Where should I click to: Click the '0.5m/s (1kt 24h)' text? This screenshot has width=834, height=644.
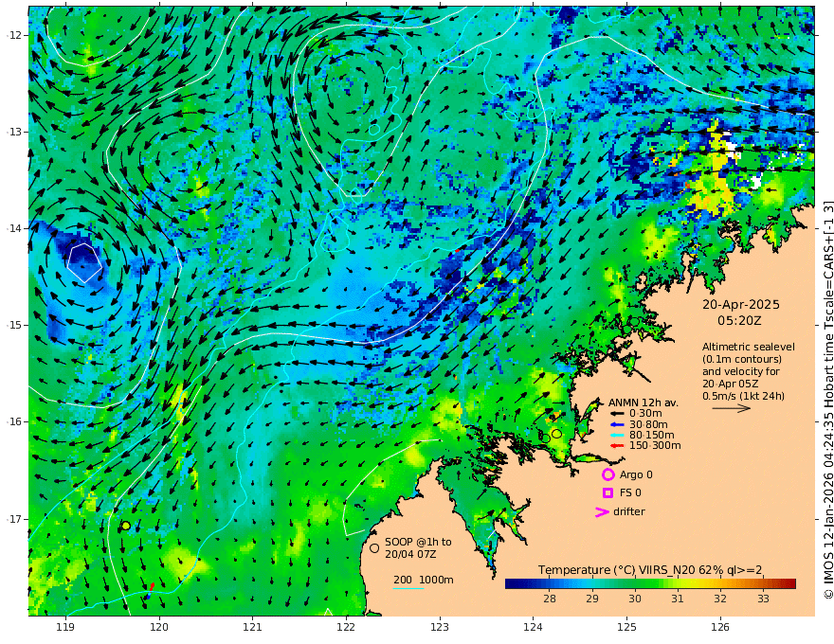(x=743, y=396)
